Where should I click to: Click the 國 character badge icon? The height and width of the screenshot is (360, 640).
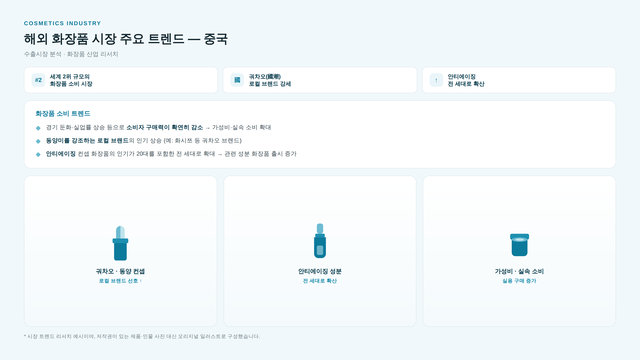click(237, 80)
